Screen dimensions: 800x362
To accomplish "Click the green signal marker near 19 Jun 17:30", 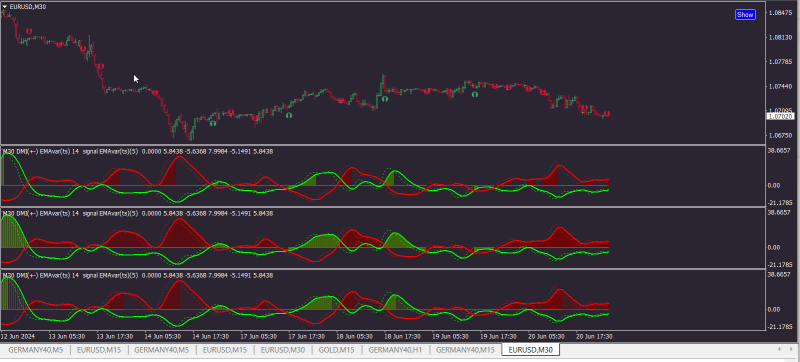I will pos(474,94).
